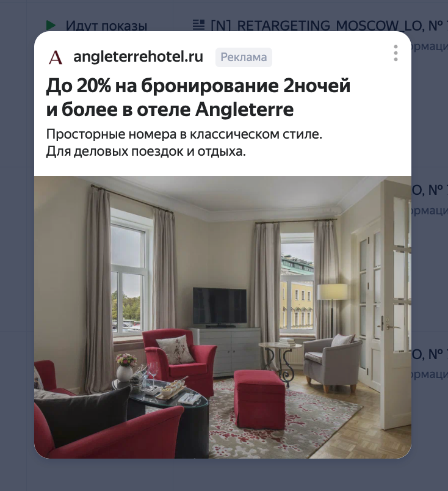Click the second row's campaign name ending "O, №"

tap(430, 189)
